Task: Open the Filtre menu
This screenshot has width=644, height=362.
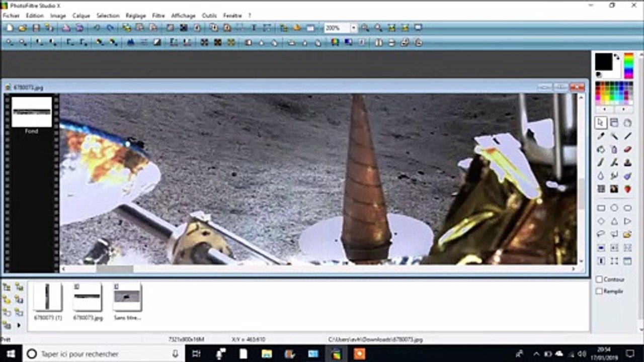Action: 158,16
